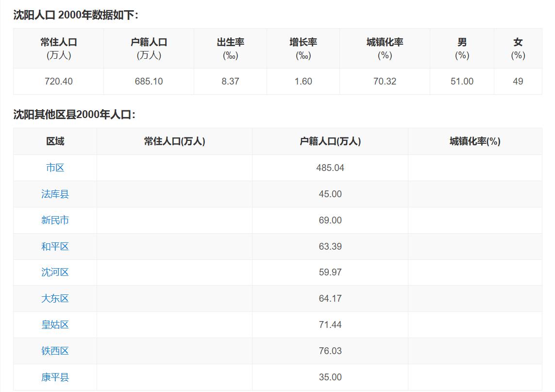This screenshot has height=392, width=555.
Task: Click the heading 沈阳人口 2000年数据如下
Action: (76, 15)
